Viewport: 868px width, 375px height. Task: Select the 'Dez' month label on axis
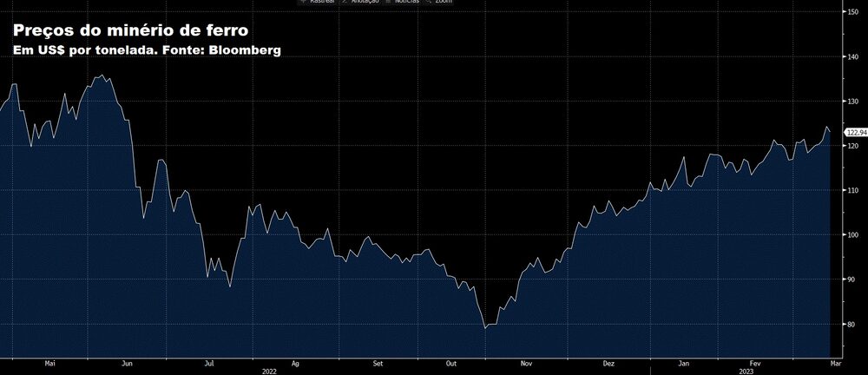click(x=608, y=363)
